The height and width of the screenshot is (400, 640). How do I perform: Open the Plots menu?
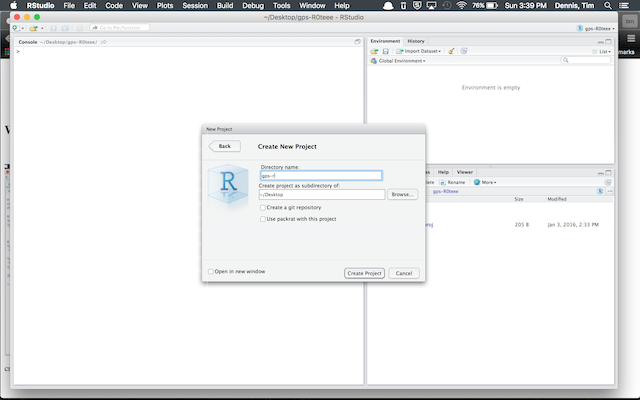(x=165, y=6)
